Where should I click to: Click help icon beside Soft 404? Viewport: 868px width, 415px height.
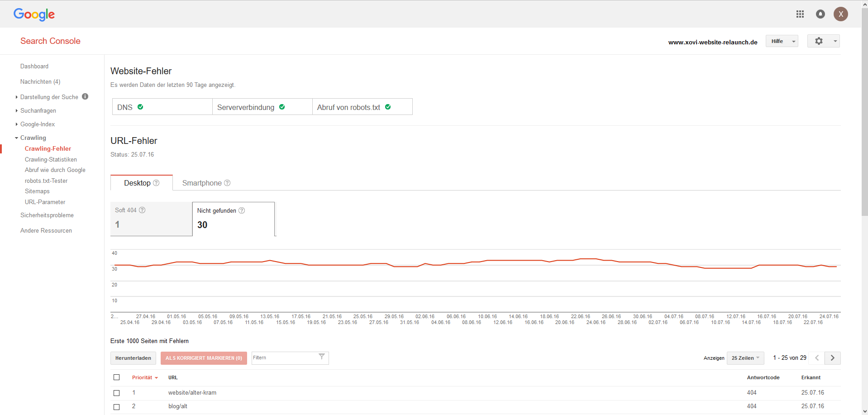coord(142,210)
